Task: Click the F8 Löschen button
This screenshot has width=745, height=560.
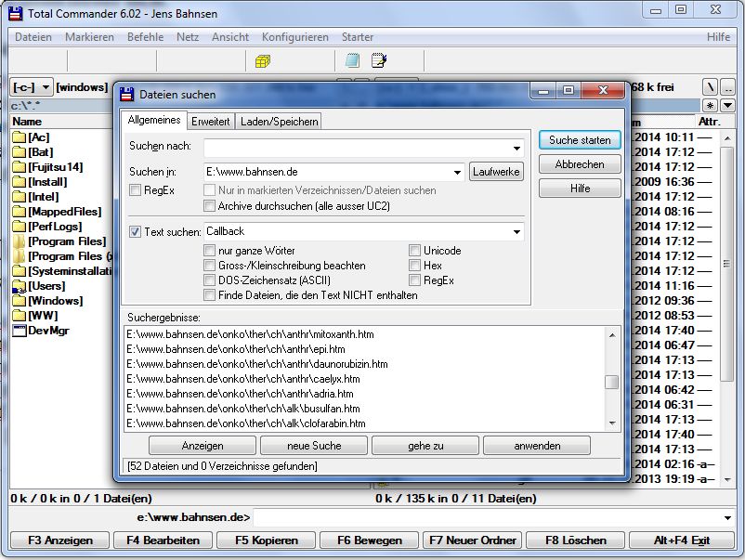Action: [576, 540]
